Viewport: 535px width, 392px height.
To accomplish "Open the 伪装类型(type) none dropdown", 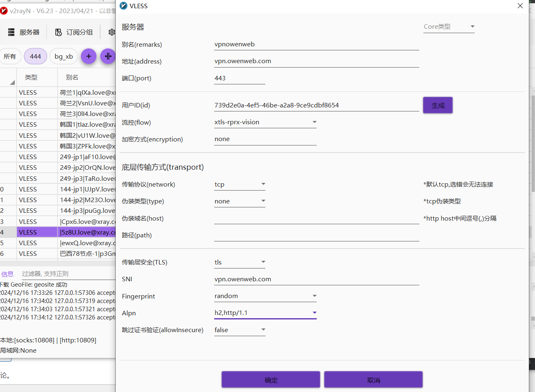I will [240, 201].
